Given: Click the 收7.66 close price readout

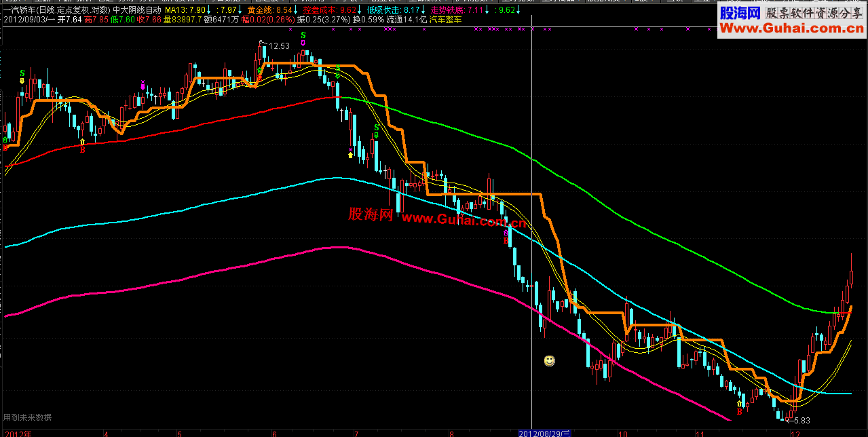Looking at the screenshot, I should pos(151,20).
